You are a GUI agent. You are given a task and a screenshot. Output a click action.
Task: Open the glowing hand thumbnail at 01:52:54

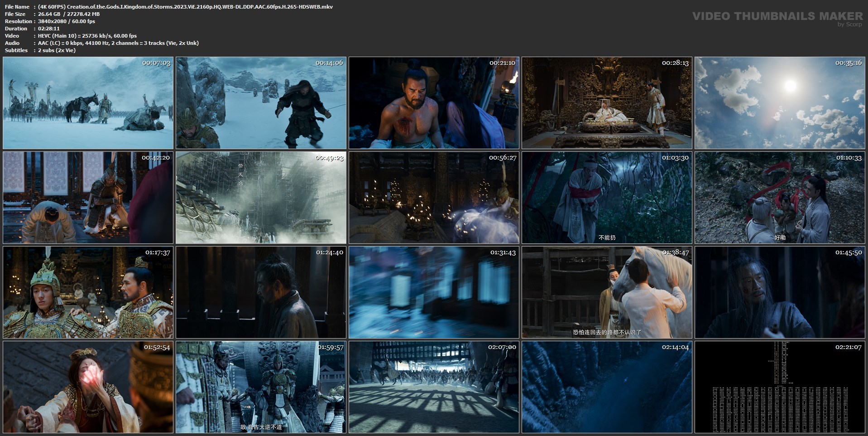(88, 387)
